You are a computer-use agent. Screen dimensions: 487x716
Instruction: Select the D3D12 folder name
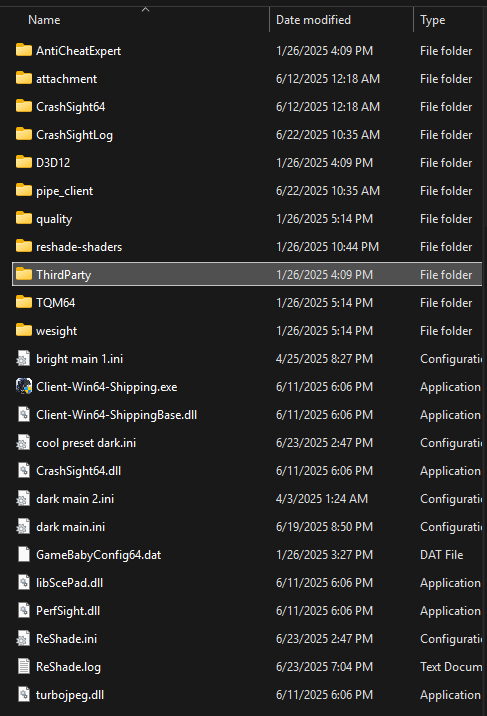(x=53, y=163)
